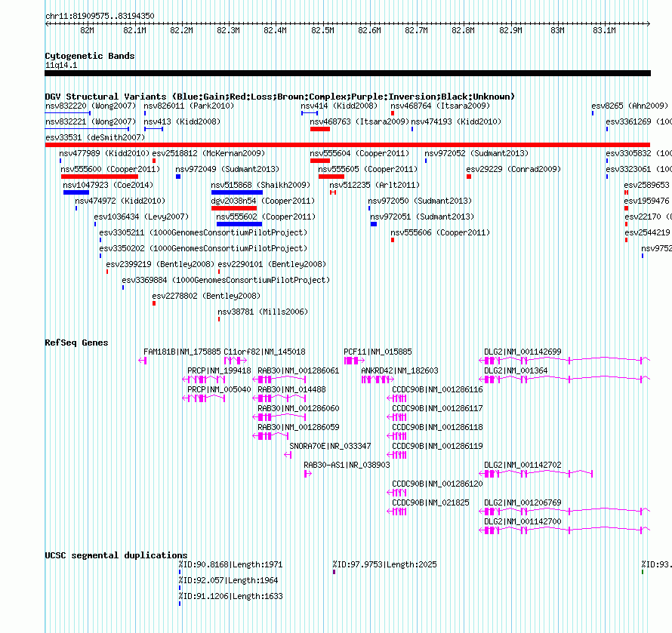Click the esv1036434 (Levy2007) variant label
This screenshot has height=633, width=672.
(141, 217)
